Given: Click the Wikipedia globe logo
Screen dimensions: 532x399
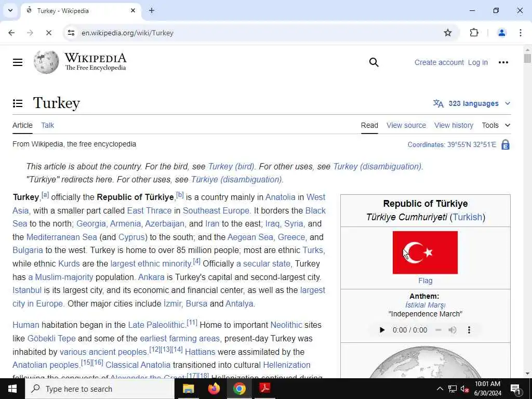Looking at the screenshot, I should click(x=46, y=62).
